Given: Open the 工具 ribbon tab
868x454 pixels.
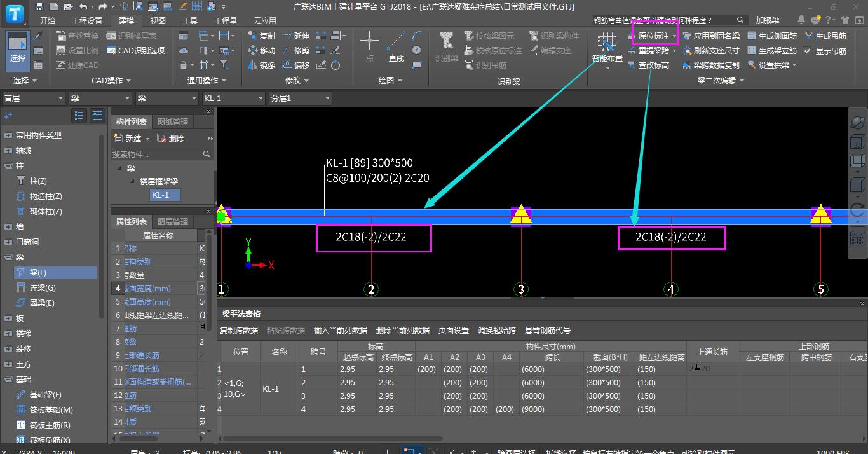Looking at the screenshot, I should click(x=190, y=20).
